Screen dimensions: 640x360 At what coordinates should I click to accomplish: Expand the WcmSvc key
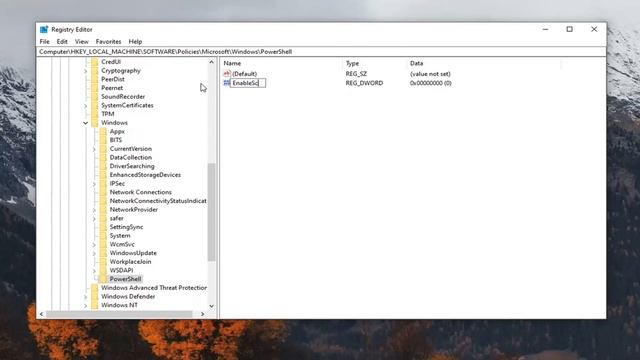tap(94, 245)
